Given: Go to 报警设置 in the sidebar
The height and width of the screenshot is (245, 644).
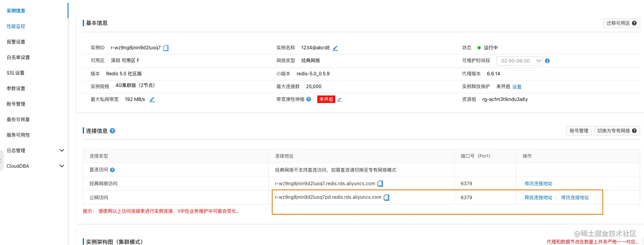Looking at the screenshot, I should [16, 42].
